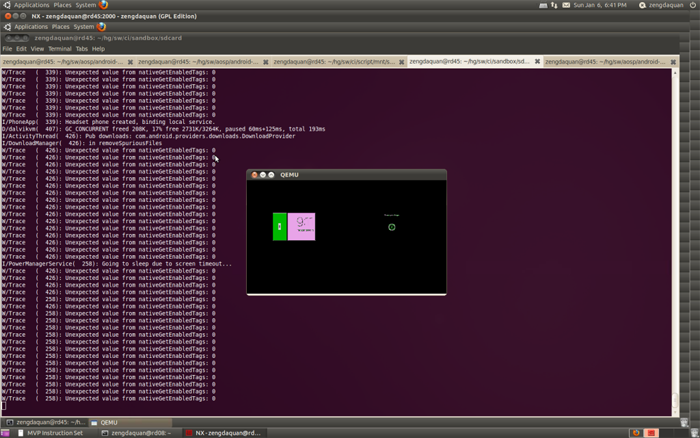Click the pink clock tile in QEMU

click(302, 226)
